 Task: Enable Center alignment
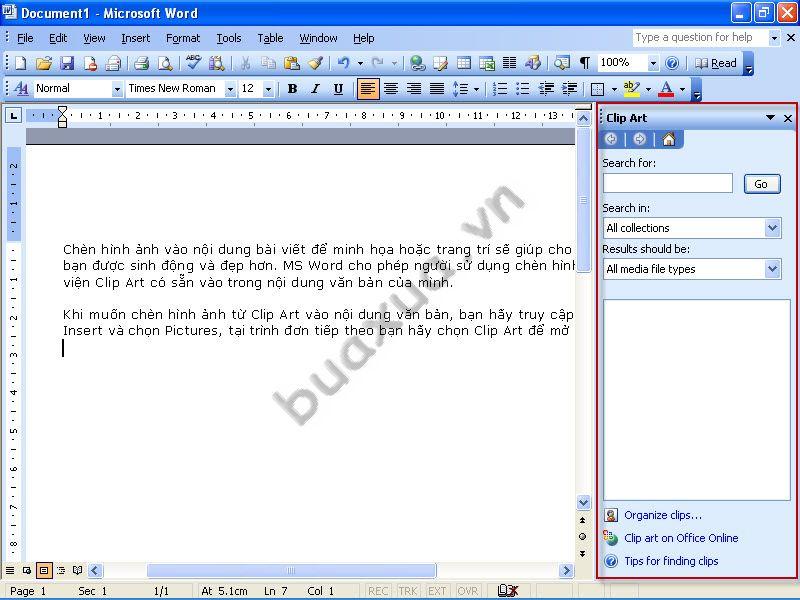click(391, 89)
